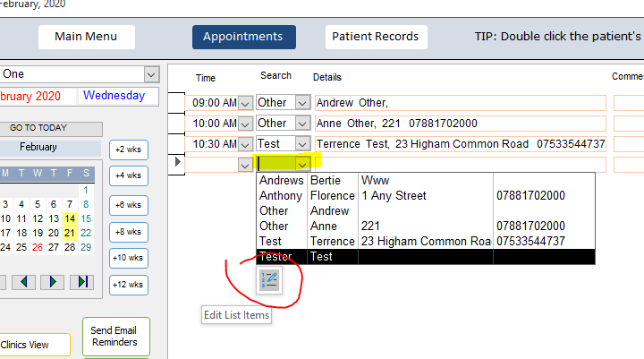This screenshot has width=644, height=359.
Task: Open the Patient Records section
Action: 376,37
